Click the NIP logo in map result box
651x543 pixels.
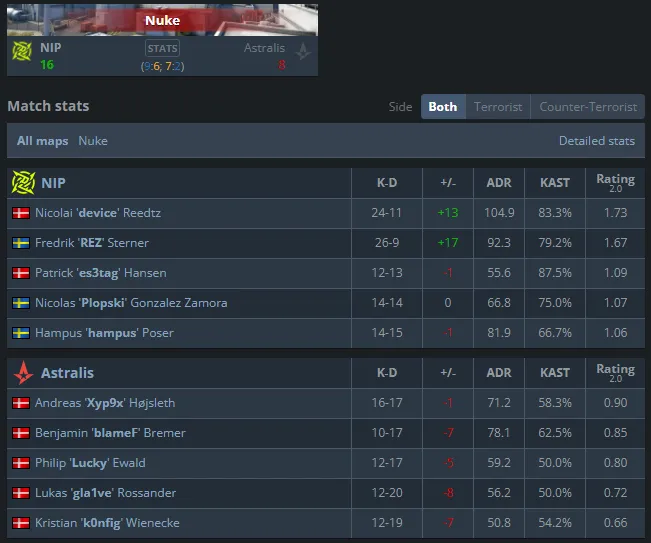[22, 51]
